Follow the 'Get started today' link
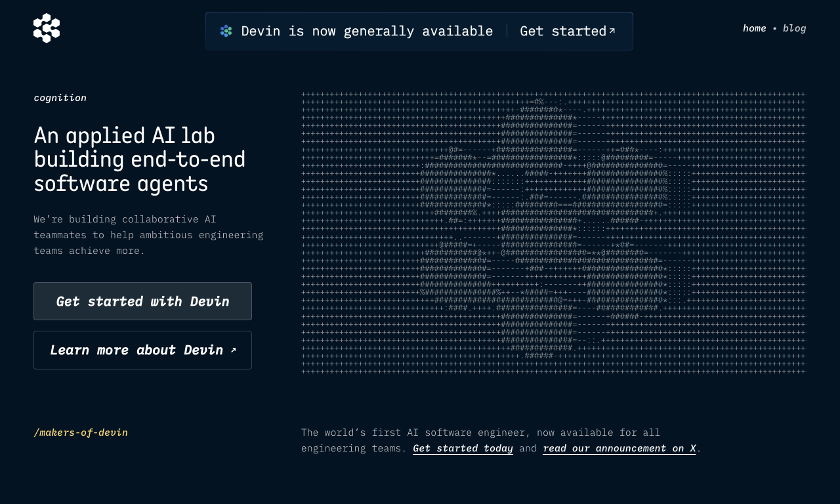840x504 pixels. (x=463, y=448)
